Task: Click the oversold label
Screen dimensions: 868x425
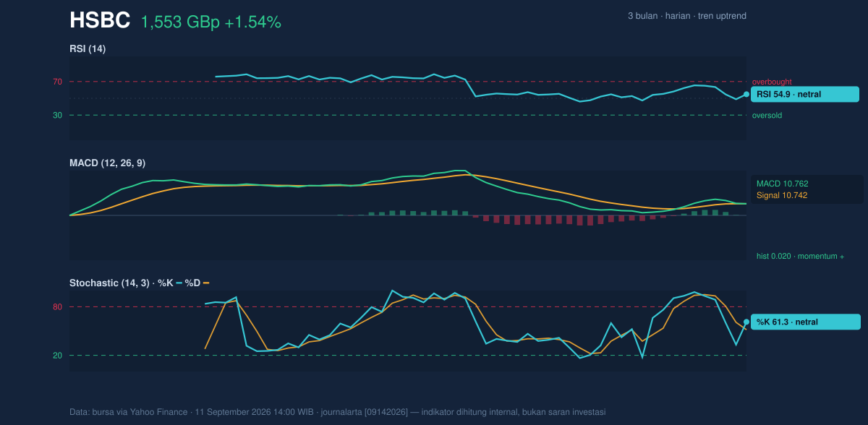Action: coord(767,116)
